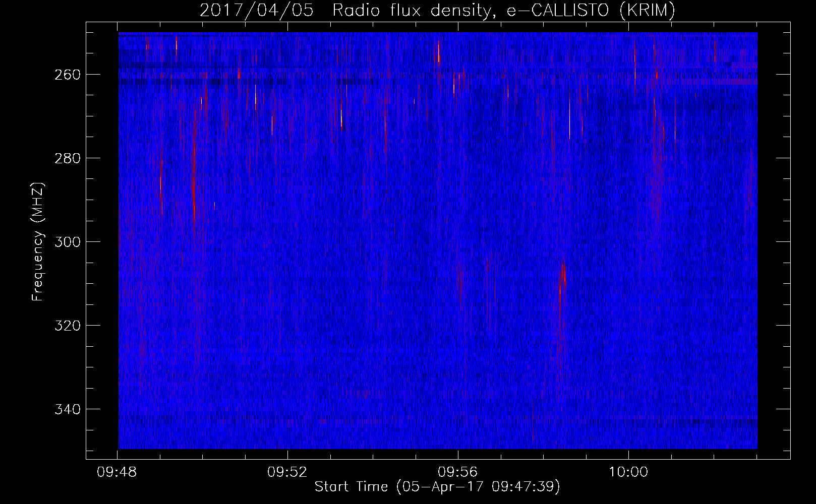This screenshot has width=816, height=504.
Task: Click the 'Frequency (MHZ)' axis label
Action: tap(38, 241)
